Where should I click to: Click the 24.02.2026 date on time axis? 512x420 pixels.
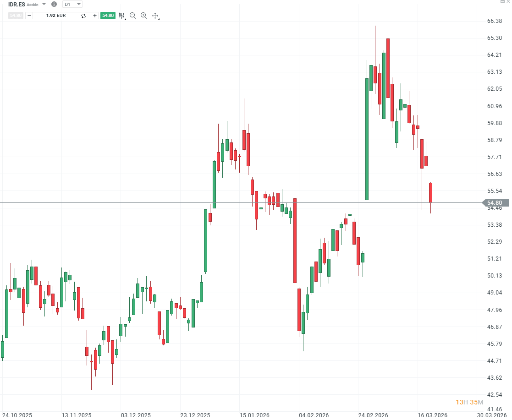click(374, 415)
